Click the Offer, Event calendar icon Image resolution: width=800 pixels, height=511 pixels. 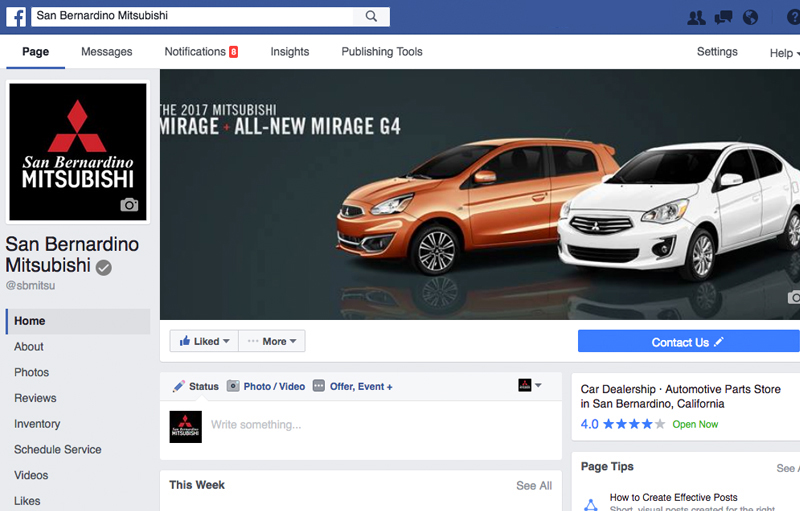coord(319,386)
